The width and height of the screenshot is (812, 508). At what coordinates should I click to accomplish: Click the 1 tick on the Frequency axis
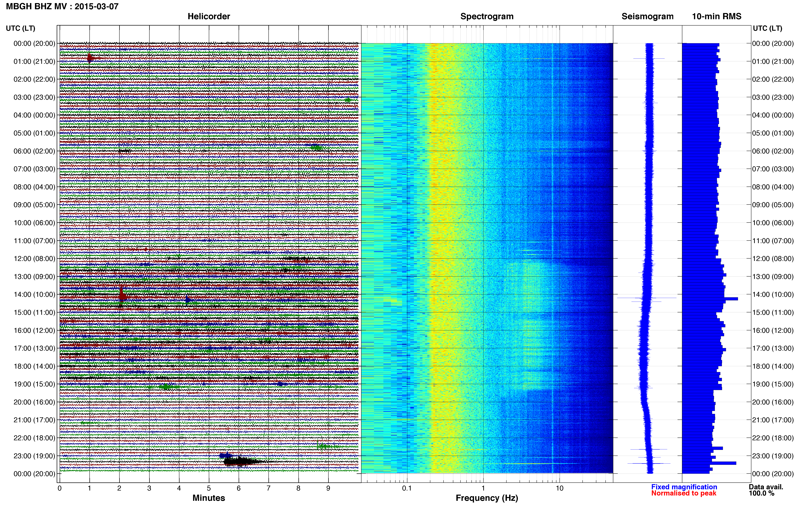click(483, 488)
